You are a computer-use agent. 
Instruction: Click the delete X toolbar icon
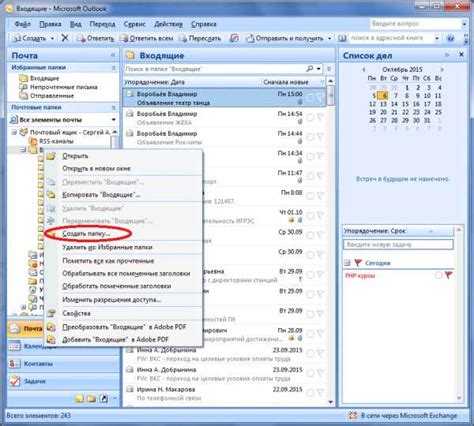(x=65, y=38)
